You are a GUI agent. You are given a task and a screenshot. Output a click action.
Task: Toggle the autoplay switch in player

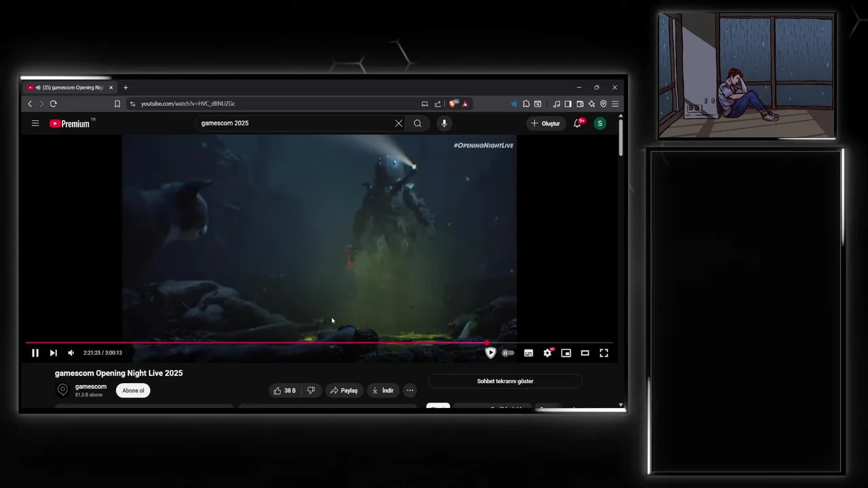coord(508,352)
